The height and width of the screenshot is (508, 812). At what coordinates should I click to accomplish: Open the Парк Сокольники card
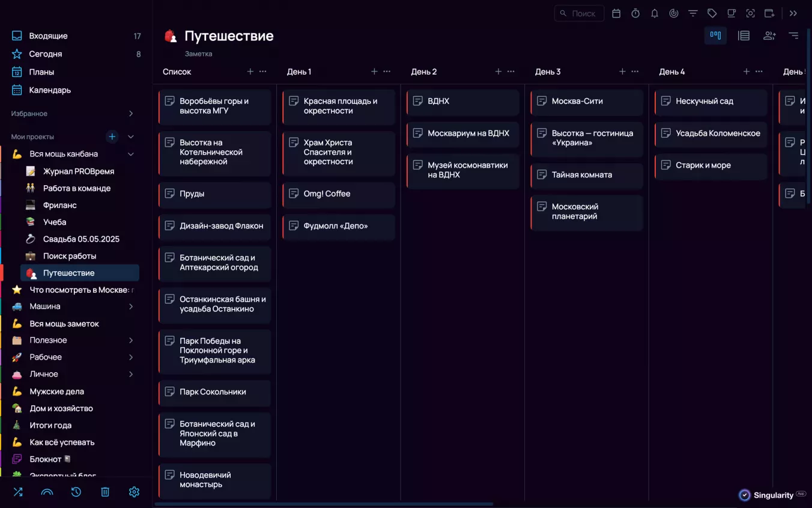coord(215,392)
